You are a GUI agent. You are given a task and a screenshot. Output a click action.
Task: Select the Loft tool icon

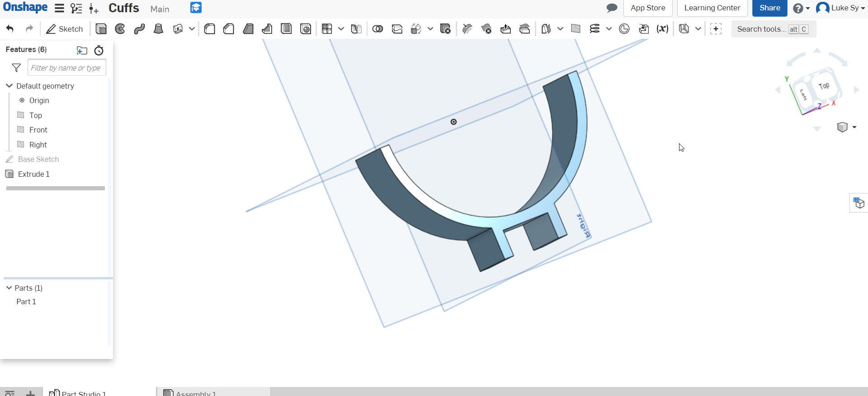pyautogui.click(x=158, y=29)
